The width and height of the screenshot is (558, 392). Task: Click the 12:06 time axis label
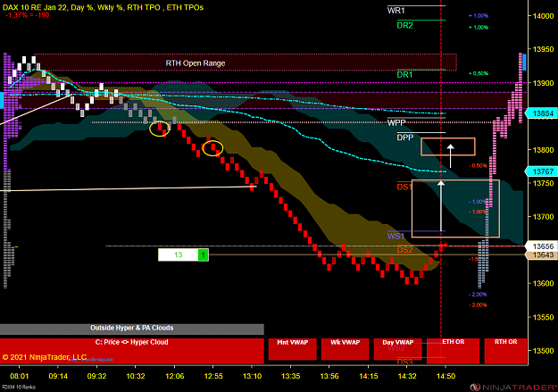pos(174,376)
